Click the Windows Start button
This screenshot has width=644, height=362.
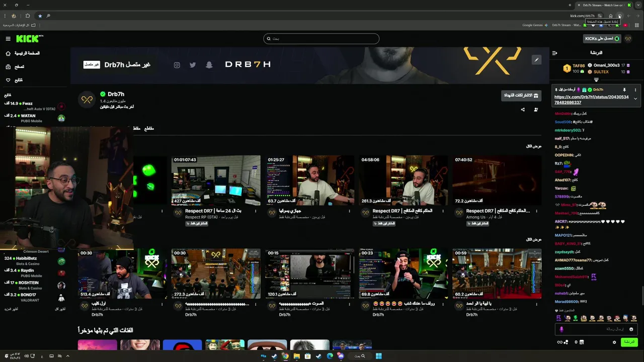[x=379, y=356]
